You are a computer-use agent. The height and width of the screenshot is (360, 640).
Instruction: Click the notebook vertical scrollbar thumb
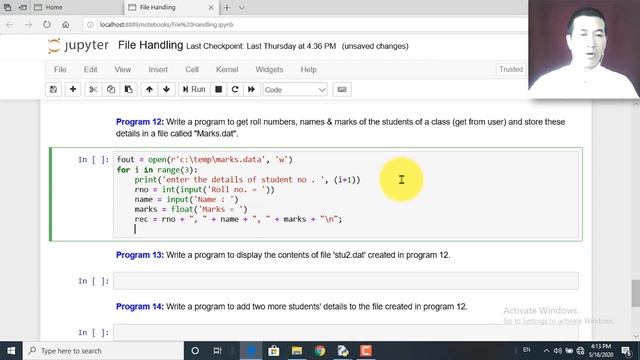click(636, 293)
